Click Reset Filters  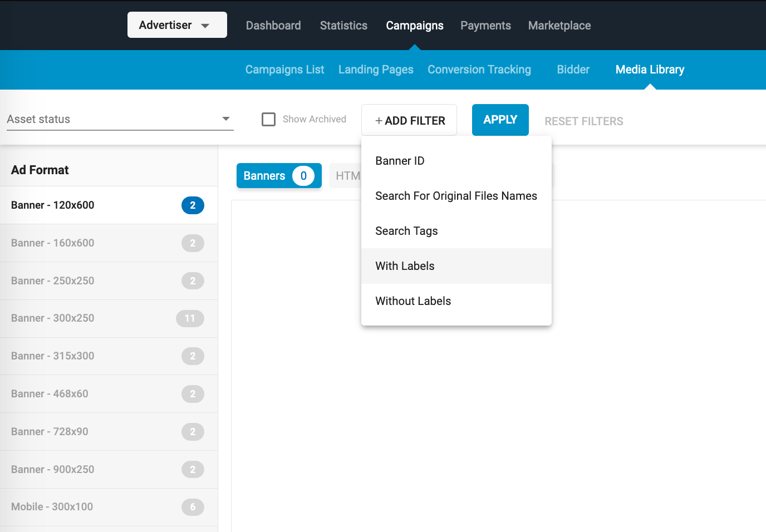583,121
